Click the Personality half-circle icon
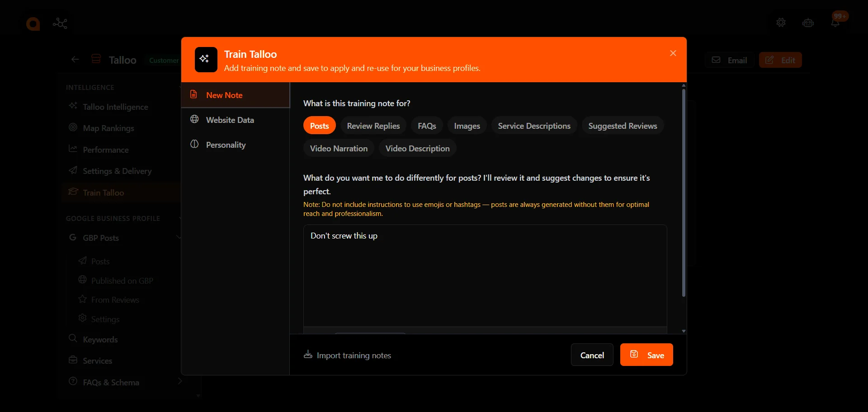Image resolution: width=868 pixels, height=412 pixels. (x=194, y=144)
